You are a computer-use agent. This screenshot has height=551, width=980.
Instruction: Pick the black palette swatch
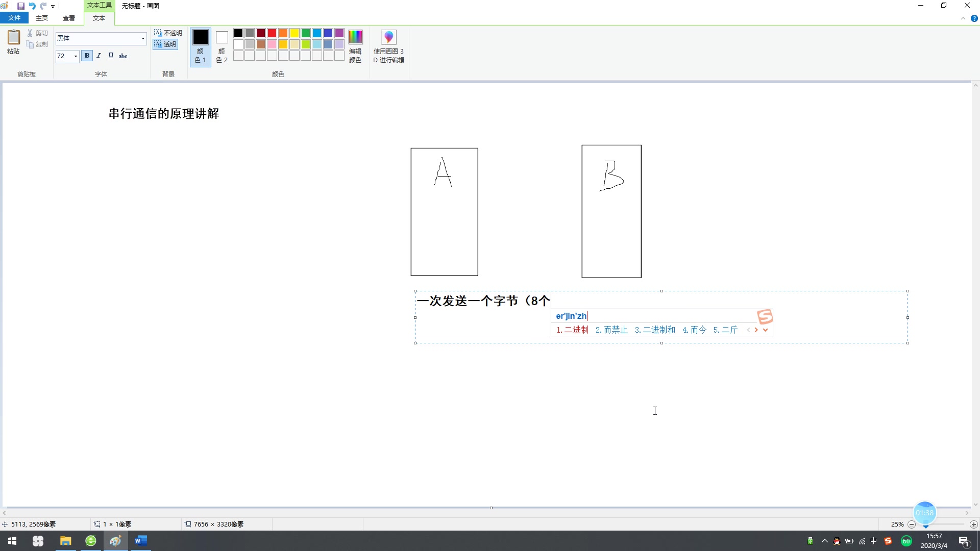click(x=238, y=33)
